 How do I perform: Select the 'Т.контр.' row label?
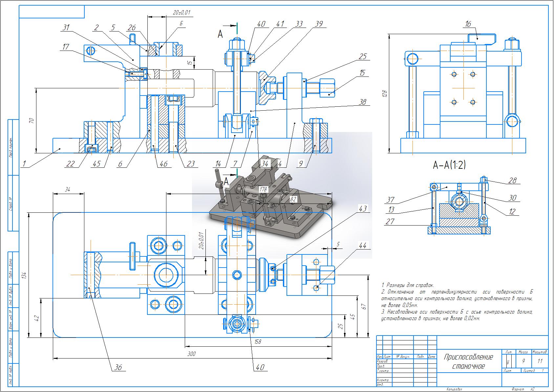383,371
